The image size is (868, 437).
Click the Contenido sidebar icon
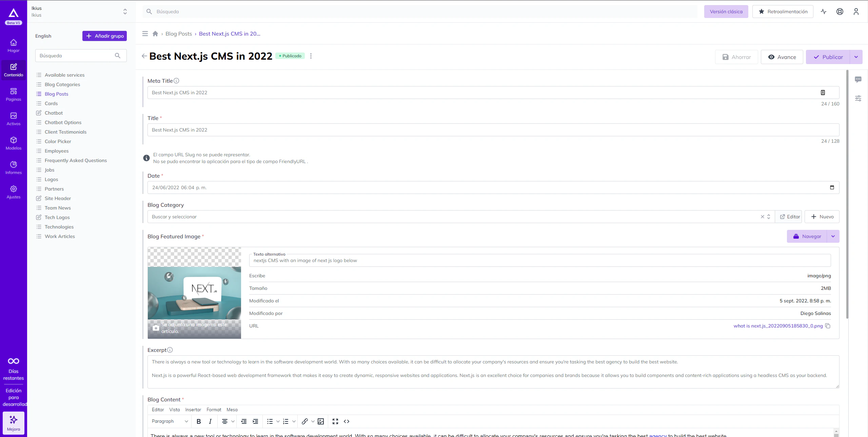tap(13, 70)
